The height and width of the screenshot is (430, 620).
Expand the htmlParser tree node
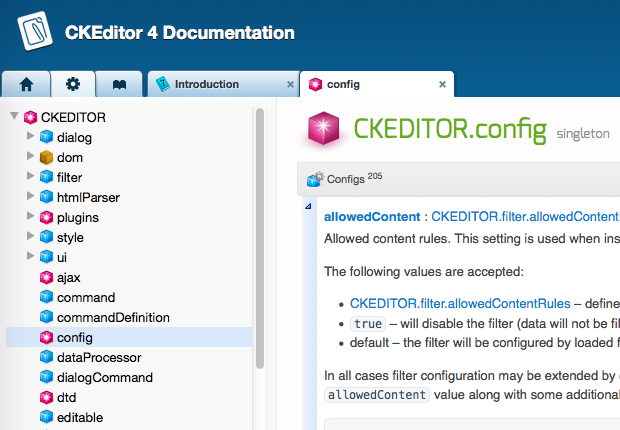30,195
